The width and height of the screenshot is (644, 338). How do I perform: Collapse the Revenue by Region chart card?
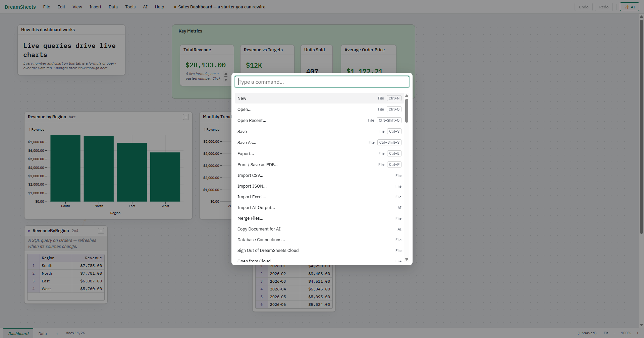[x=186, y=117]
